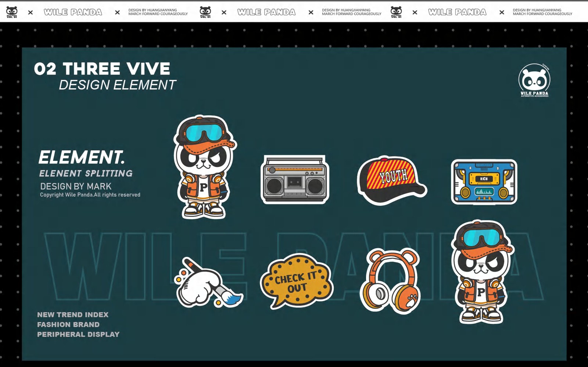Click the blue RICH cassette player sticker
The width and height of the screenshot is (588, 367).
(x=484, y=182)
